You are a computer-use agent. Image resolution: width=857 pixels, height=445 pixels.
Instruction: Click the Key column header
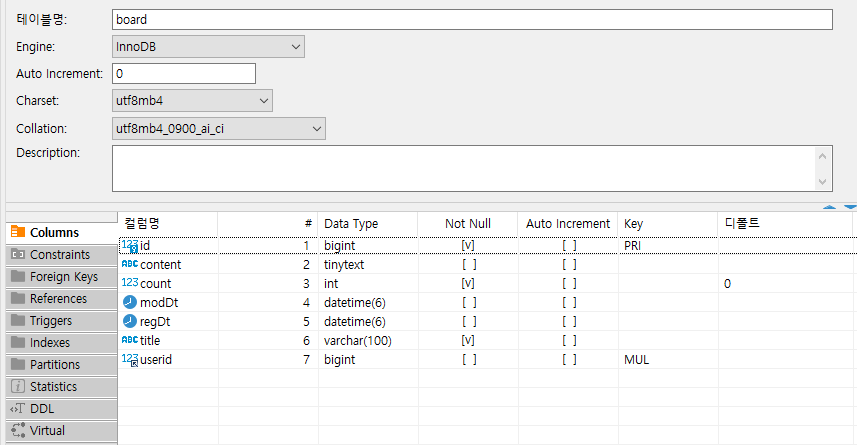tap(668, 224)
